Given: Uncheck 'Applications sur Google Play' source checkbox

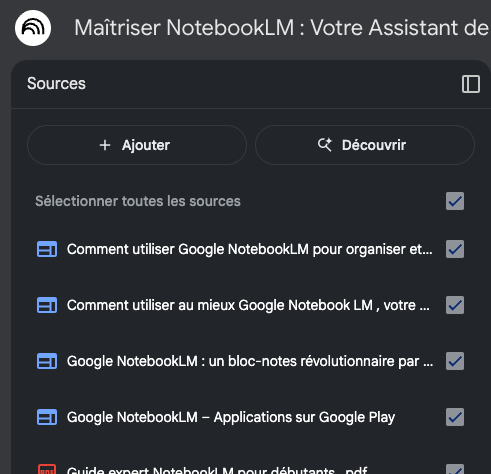Looking at the screenshot, I should [x=455, y=417].
